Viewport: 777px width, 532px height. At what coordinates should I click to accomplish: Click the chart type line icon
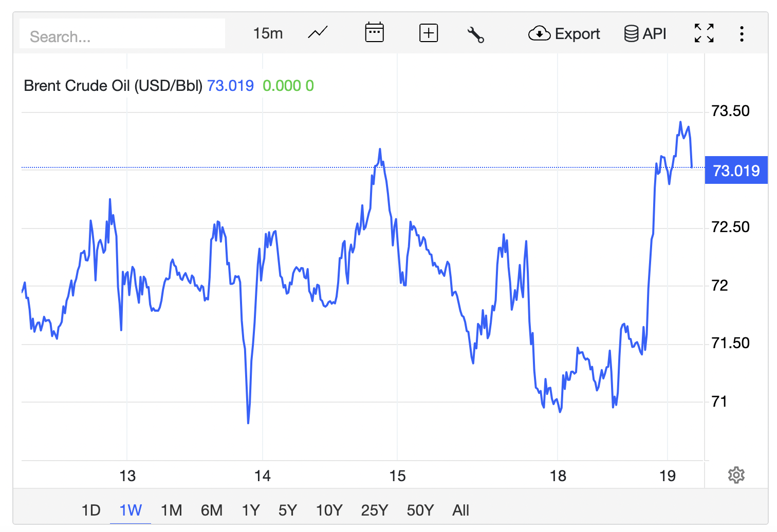point(318,33)
